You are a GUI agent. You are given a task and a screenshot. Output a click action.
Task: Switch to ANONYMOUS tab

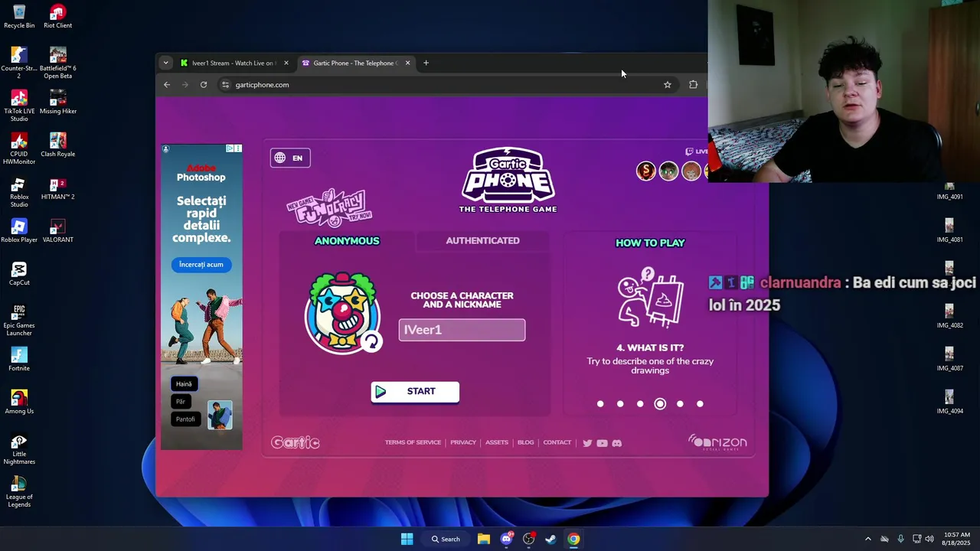(347, 241)
